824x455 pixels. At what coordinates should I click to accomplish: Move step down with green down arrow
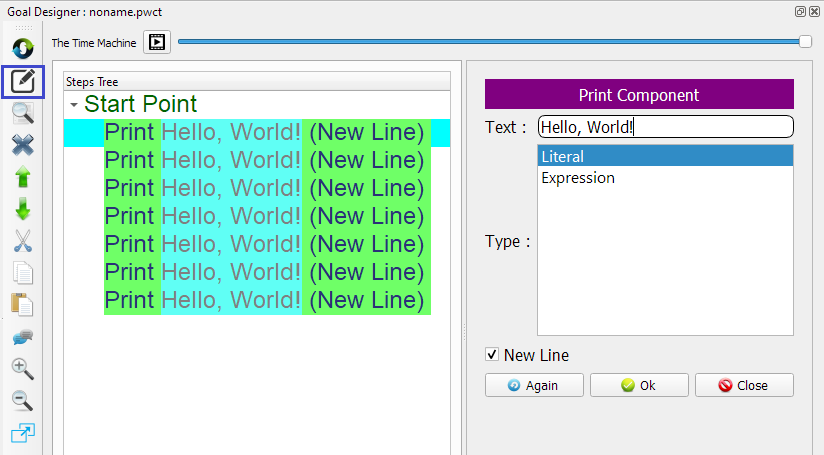tap(23, 210)
